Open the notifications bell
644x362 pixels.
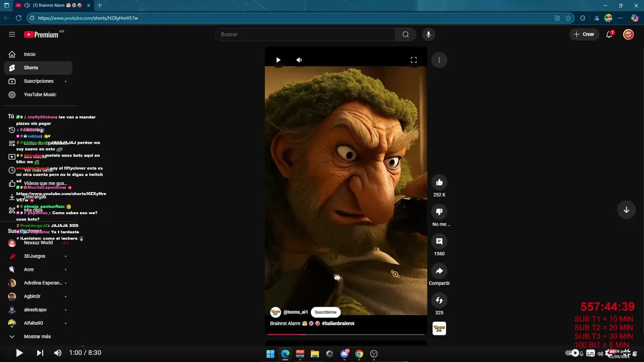pyautogui.click(x=609, y=34)
